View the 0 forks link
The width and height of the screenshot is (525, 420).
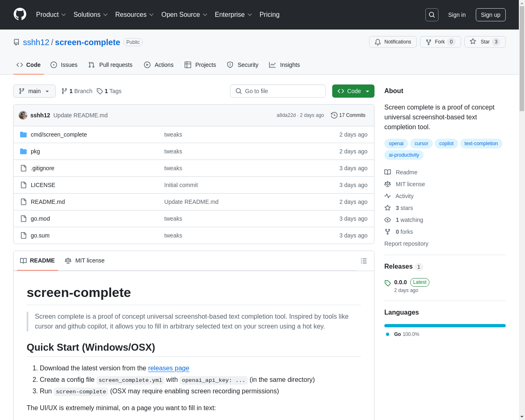coord(399,232)
